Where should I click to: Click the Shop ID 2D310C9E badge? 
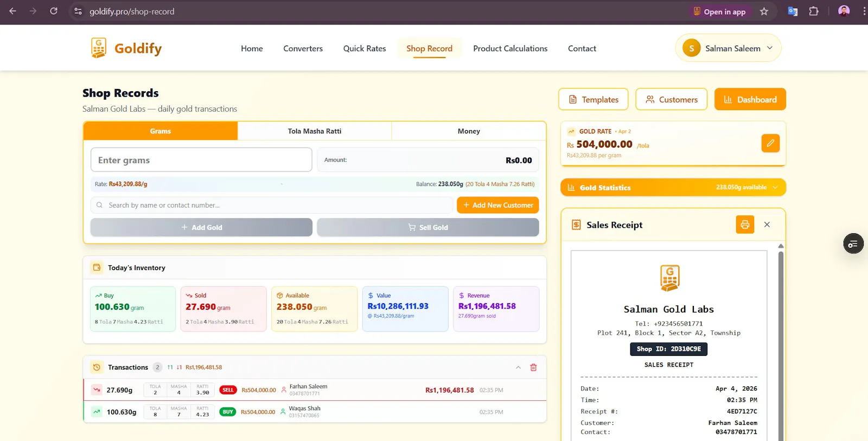pos(669,349)
